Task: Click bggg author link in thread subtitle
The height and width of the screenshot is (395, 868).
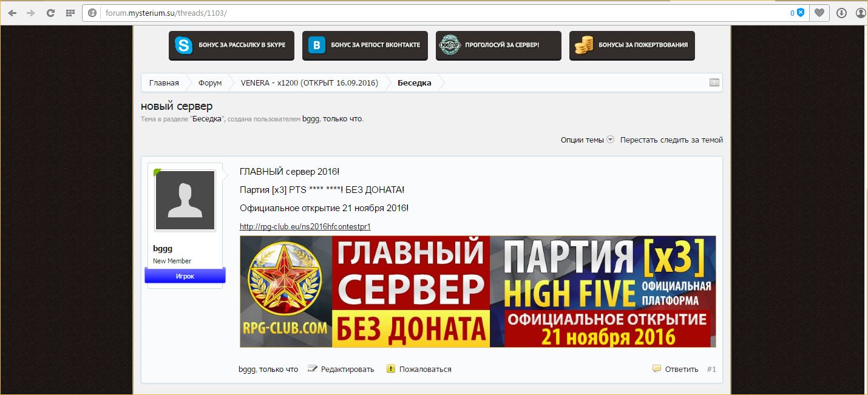Action: coord(310,119)
